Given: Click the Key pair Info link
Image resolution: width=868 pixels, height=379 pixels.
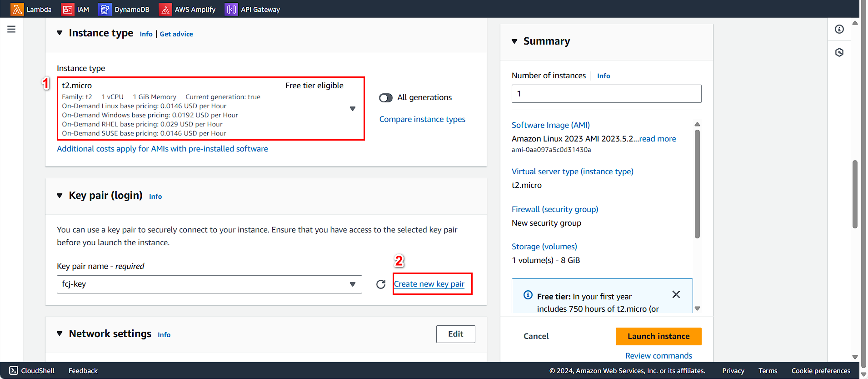Looking at the screenshot, I should pos(155,197).
